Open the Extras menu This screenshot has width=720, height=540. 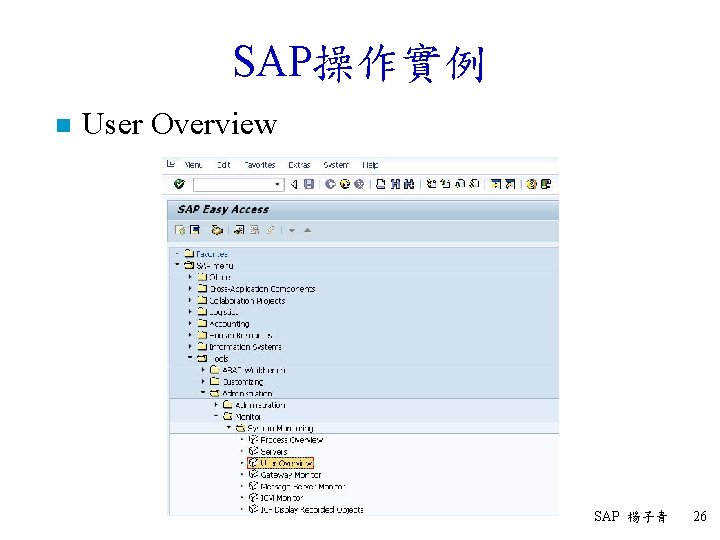point(299,165)
